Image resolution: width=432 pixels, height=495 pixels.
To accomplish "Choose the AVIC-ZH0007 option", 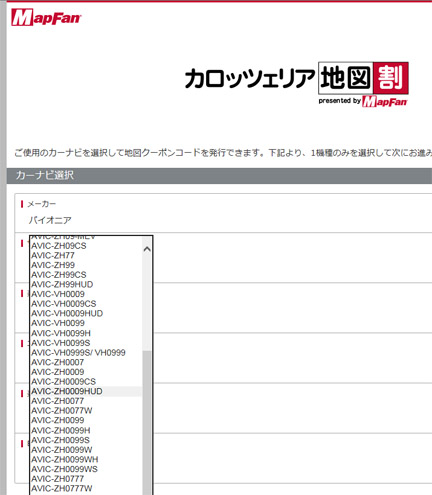I will click(86, 362).
